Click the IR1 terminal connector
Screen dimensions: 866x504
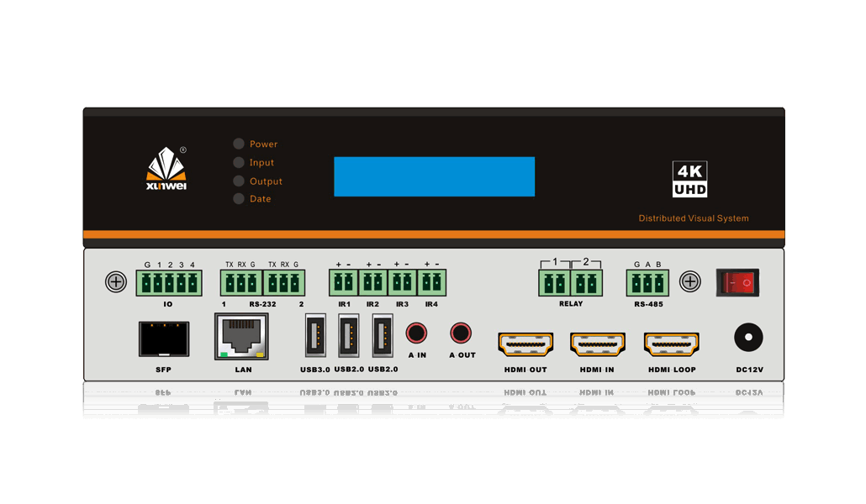343,283
